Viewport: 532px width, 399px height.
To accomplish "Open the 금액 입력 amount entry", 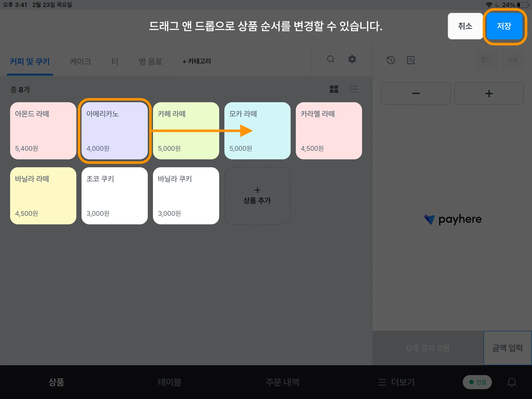I will (507, 348).
